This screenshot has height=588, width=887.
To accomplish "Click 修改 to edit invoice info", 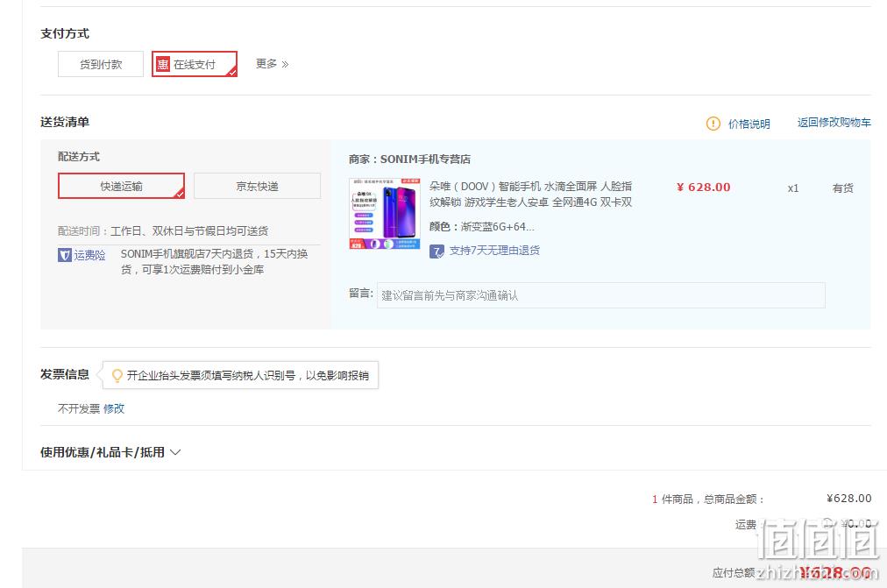I will point(114,408).
